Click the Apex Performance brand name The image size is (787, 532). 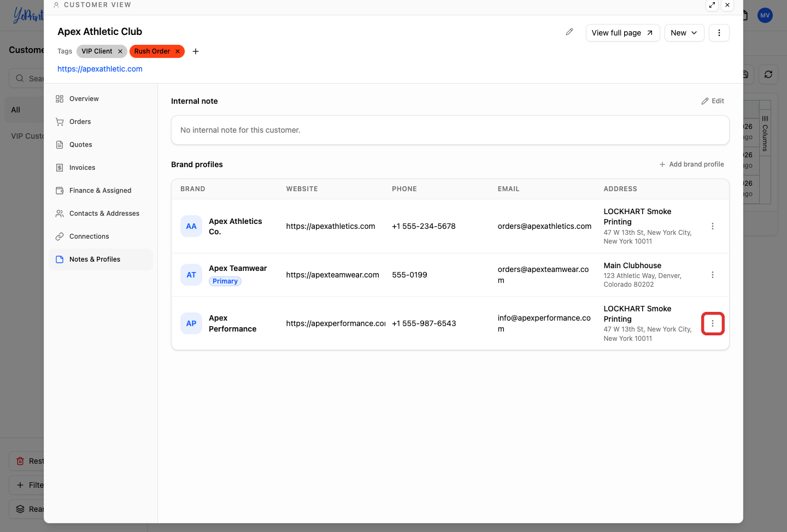232,323
